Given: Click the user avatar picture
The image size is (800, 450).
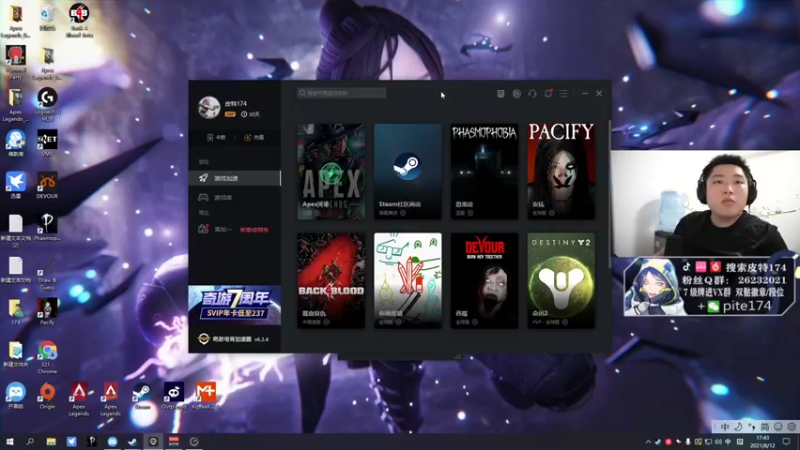Looking at the screenshot, I should point(209,107).
